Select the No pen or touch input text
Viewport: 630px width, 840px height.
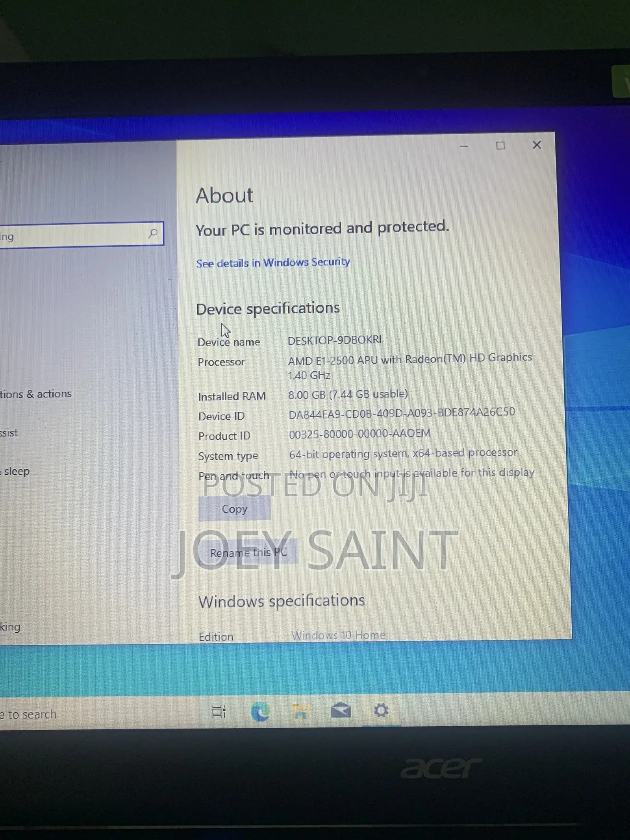click(x=412, y=473)
